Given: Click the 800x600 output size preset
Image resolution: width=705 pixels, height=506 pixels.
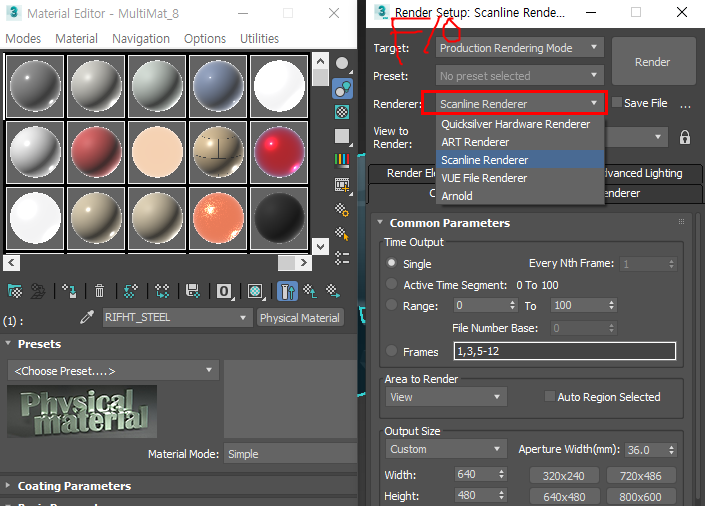Looking at the screenshot, I should 641,497.
